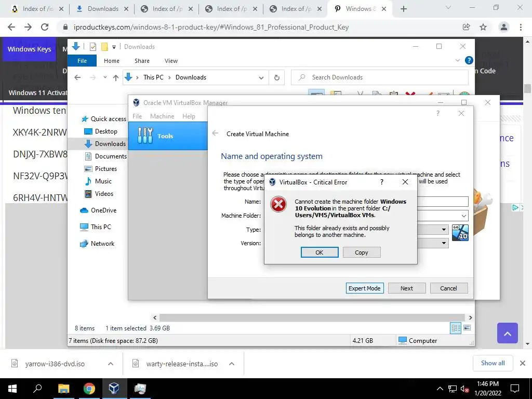The image size is (532, 399).
Task: Open the Machine Folder dropdown
Action: pyautogui.click(x=464, y=216)
